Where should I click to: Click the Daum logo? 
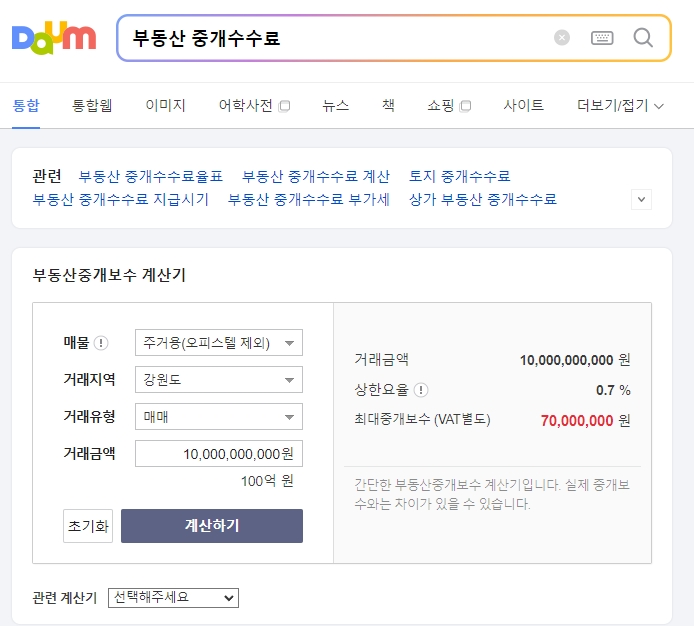(54, 38)
